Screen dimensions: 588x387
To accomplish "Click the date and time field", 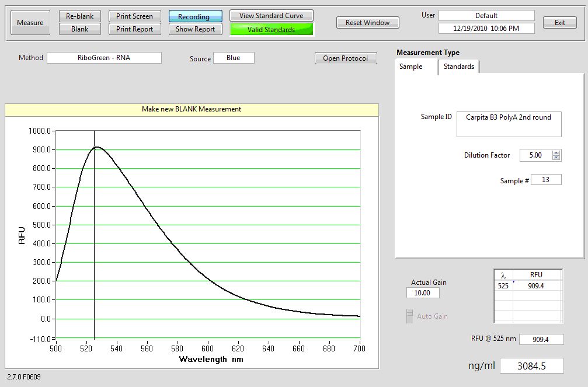I will click(x=486, y=28).
